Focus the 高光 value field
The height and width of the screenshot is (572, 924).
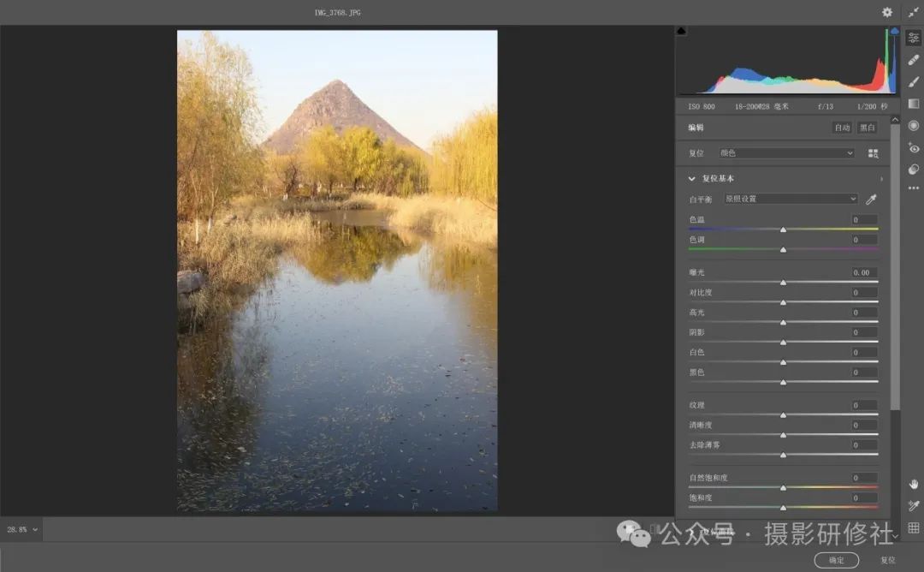864,313
